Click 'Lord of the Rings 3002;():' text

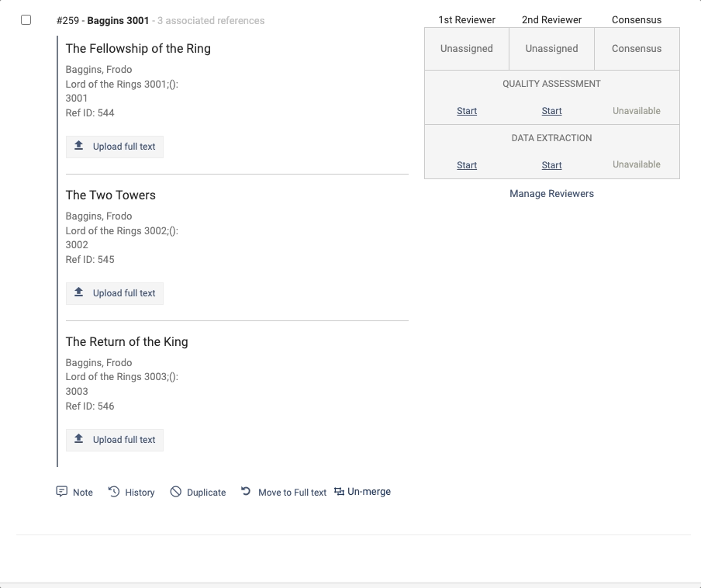pos(122,230)
